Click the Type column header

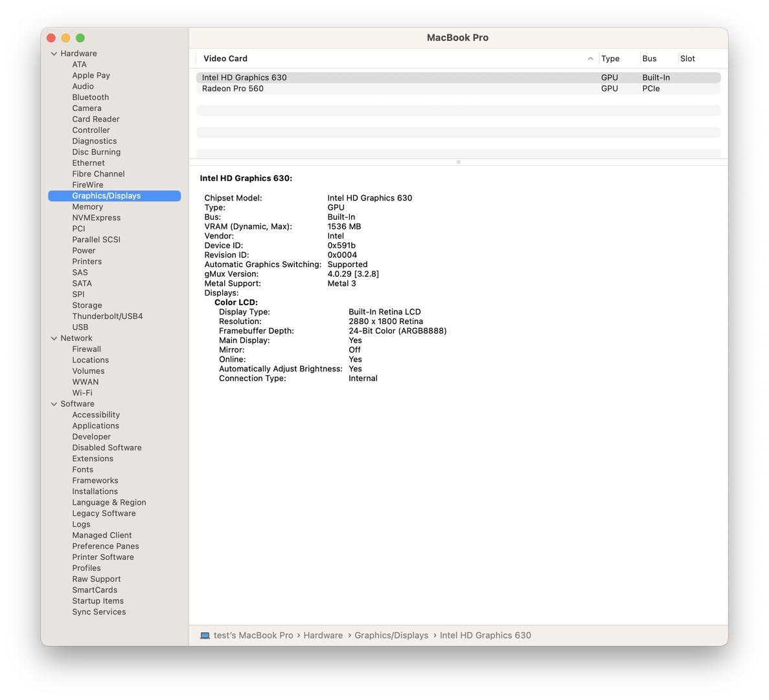click(610, 58)
